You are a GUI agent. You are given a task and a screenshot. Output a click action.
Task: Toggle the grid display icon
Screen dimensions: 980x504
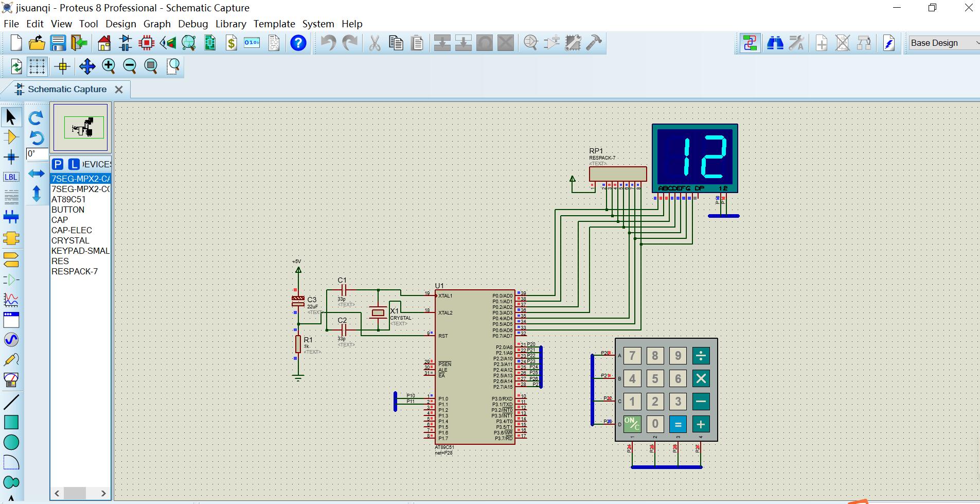37,66
